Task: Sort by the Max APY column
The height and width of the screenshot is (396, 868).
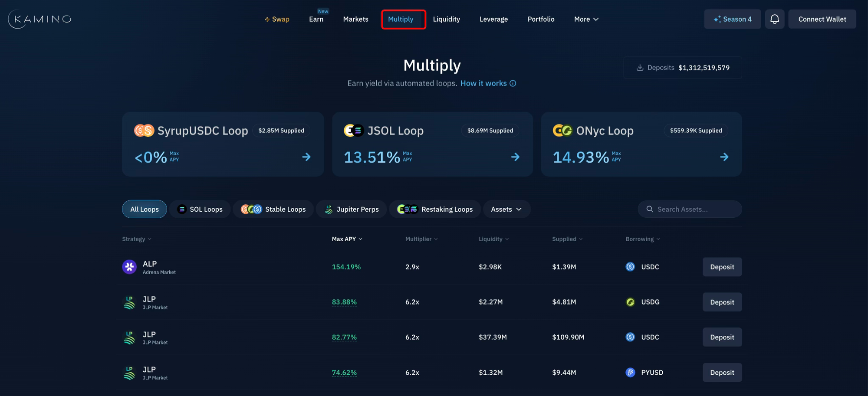Action: 347,239
